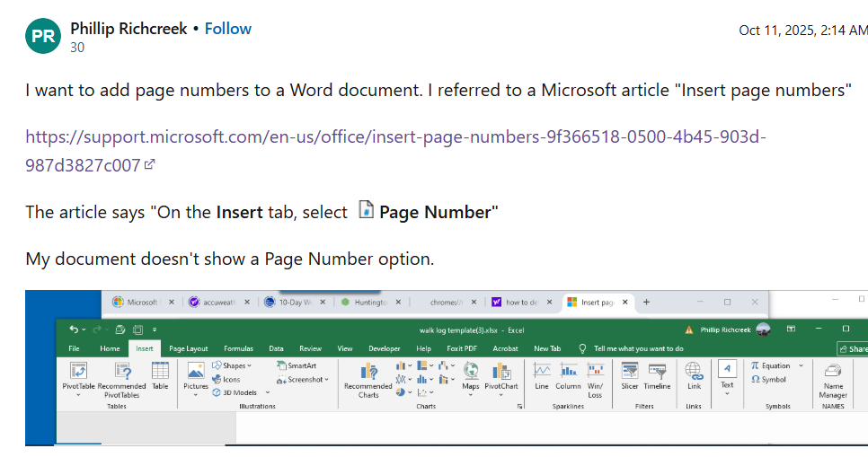This screenshot has height=457, width=868.
Task: Click Undo in Excel quick access toolbar
Action: pos(74,330)
